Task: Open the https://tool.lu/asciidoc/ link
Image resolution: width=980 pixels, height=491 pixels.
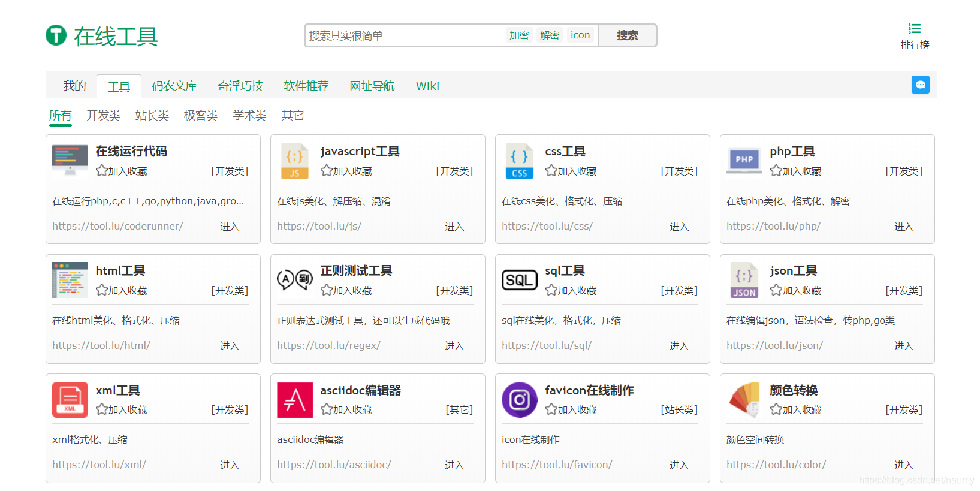Action: [334, 465]
